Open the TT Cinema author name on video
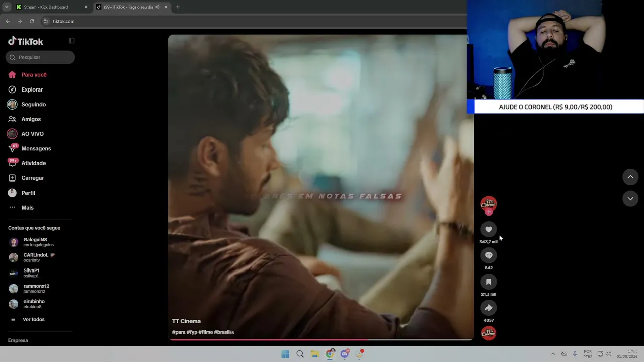The width and height of the screenshot is (644, 362). click(x=186, y=321)
